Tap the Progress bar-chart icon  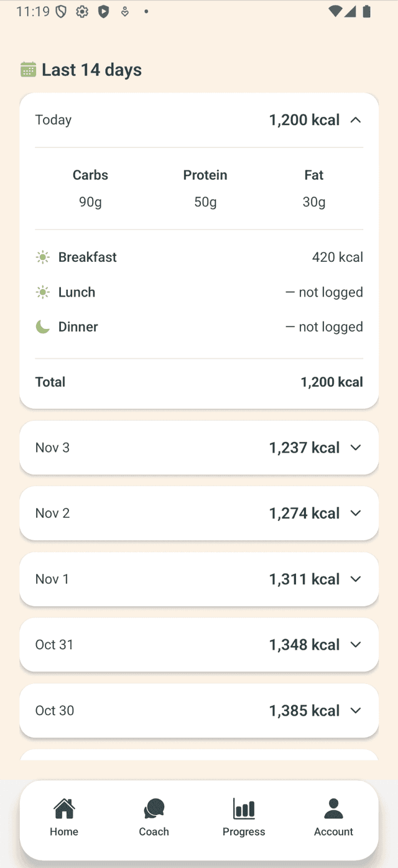point(244,808)
